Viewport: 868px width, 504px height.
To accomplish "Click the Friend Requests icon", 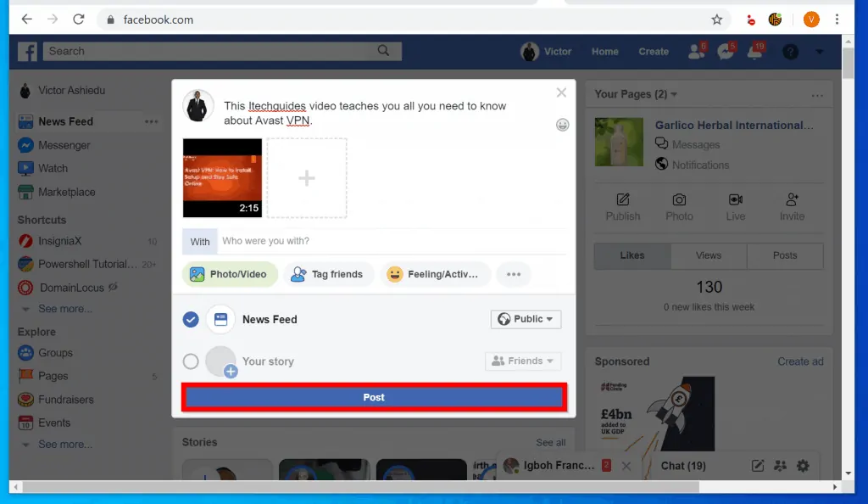I will pos(695,51).
